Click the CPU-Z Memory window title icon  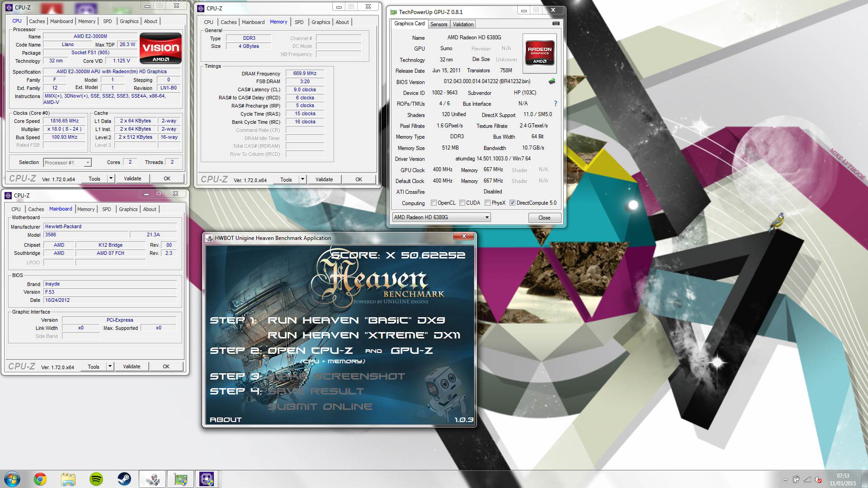(201, 9)
